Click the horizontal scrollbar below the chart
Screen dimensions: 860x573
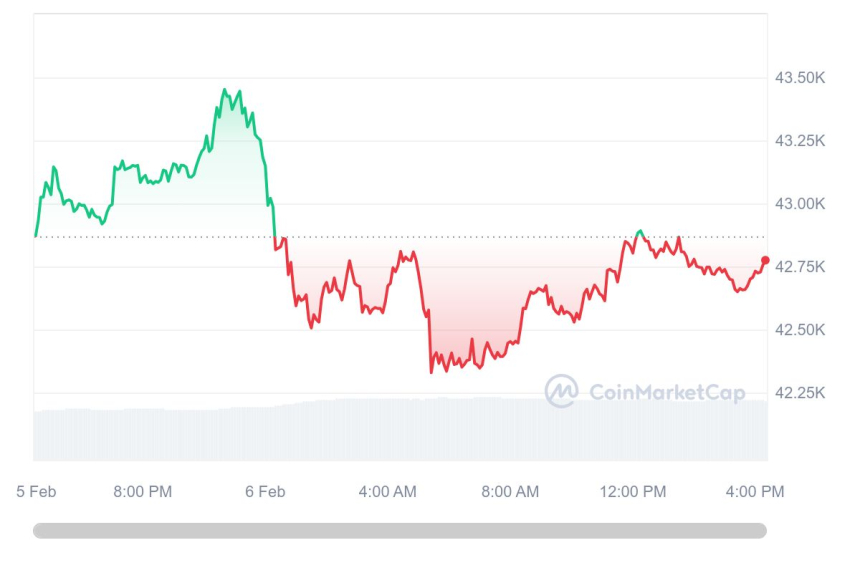point(399,531)
